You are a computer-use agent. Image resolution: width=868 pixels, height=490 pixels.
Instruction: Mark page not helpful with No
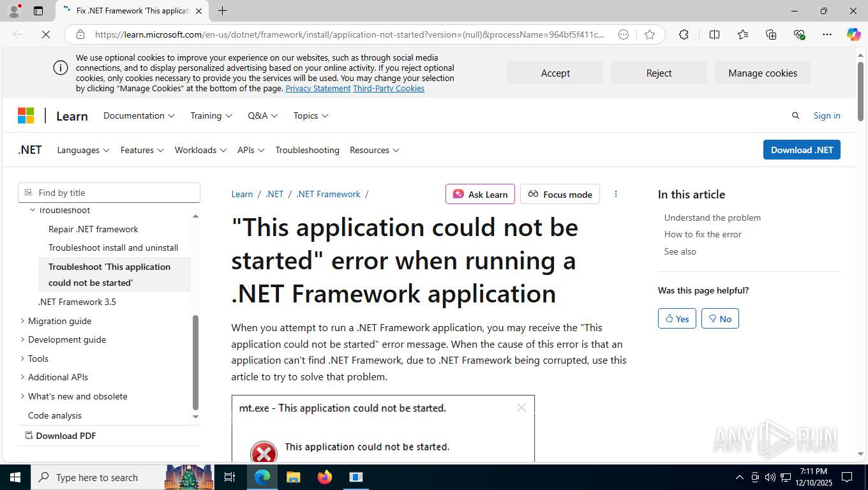coord(720,318)
